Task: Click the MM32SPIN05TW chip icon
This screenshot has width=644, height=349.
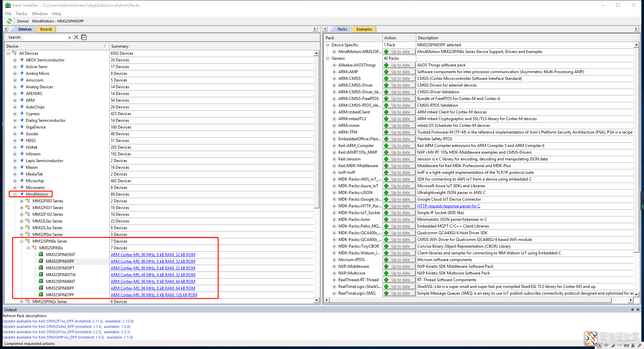Action: 41,275
